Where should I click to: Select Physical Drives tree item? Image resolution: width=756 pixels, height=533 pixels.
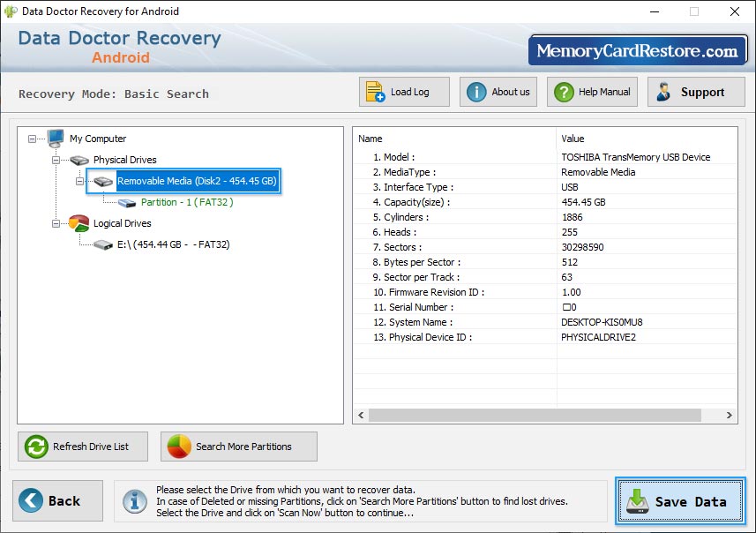click(x=125, y=160)
